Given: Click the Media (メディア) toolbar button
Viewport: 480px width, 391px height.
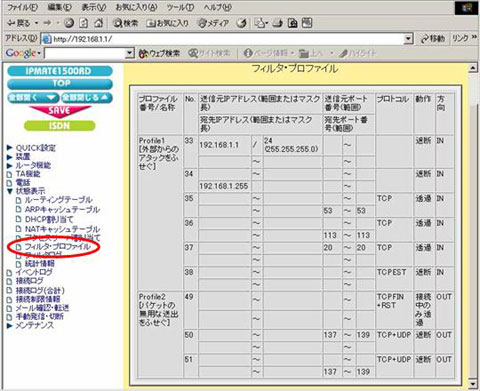Looking at the screenshot, I should click(213, 23).
